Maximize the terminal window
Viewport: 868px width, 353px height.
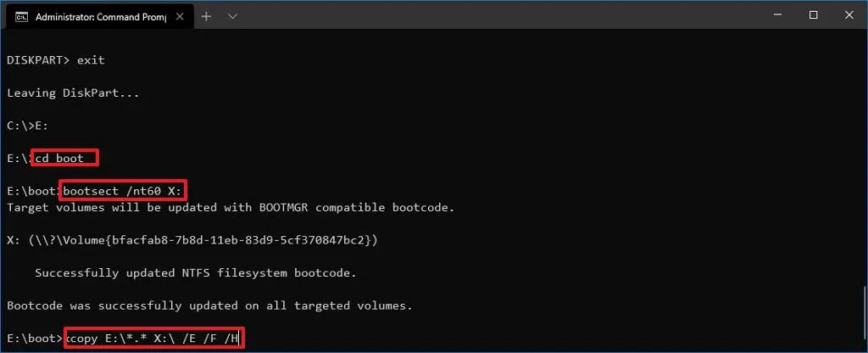tap(814, 15)
